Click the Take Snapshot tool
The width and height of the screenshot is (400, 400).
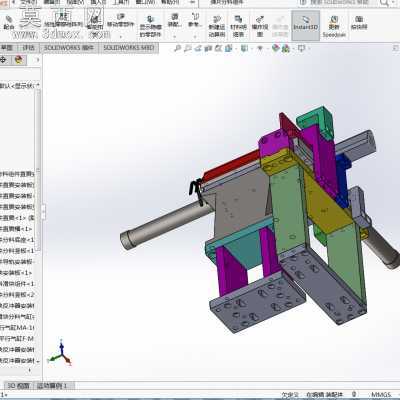point(359,23)
